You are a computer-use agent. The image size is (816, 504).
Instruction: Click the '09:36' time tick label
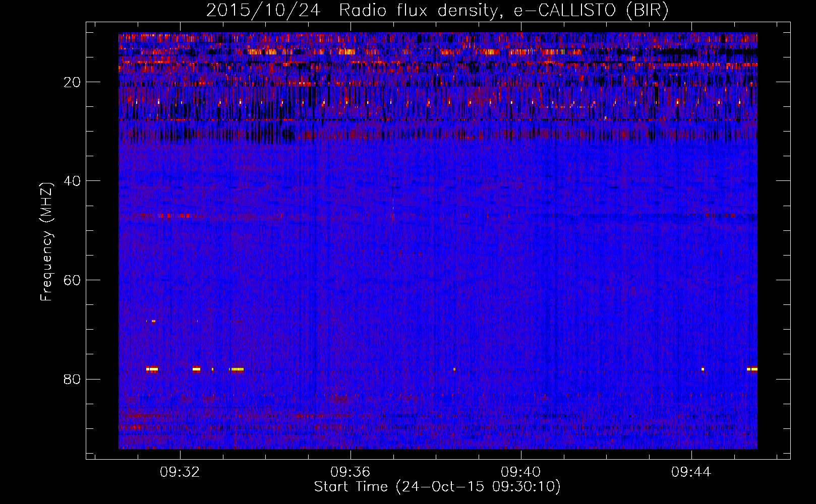click(x=350, y=472)
